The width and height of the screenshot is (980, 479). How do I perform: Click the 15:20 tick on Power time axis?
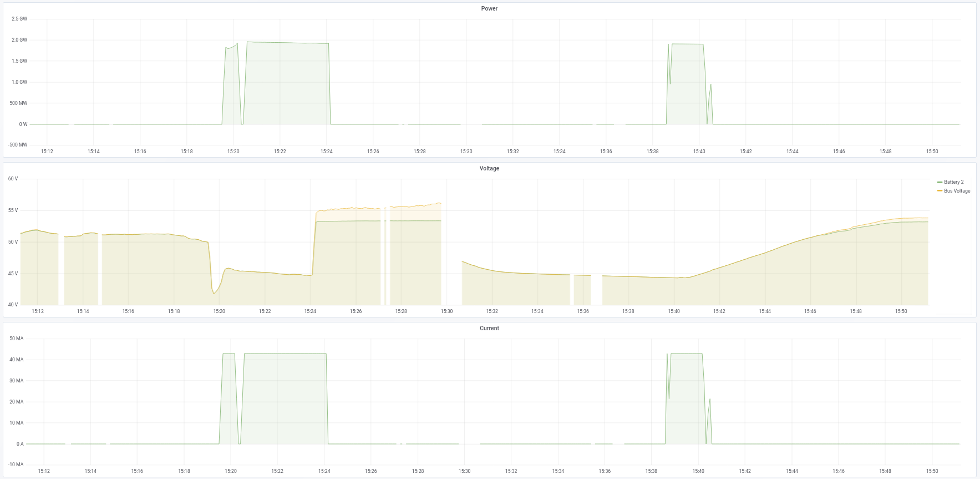point(233,152)
